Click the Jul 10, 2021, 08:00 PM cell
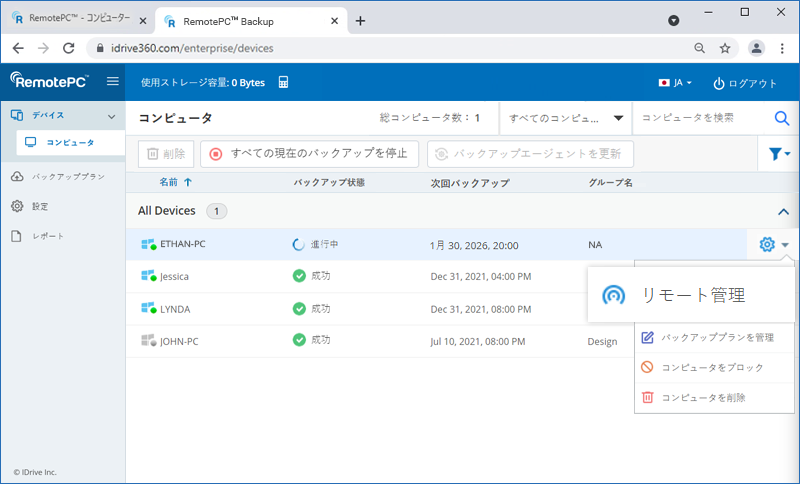This screenshot has height=484, width=800. [x=478, y=341]
